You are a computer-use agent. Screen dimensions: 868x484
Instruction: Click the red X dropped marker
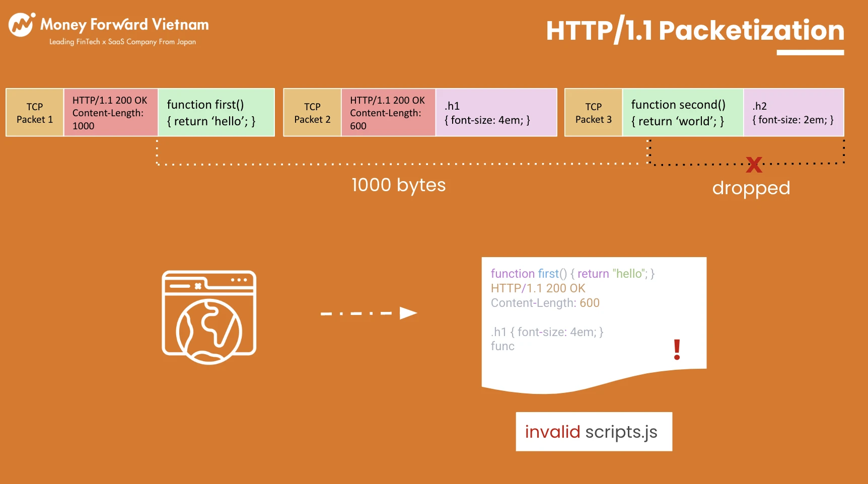(754, 165)
